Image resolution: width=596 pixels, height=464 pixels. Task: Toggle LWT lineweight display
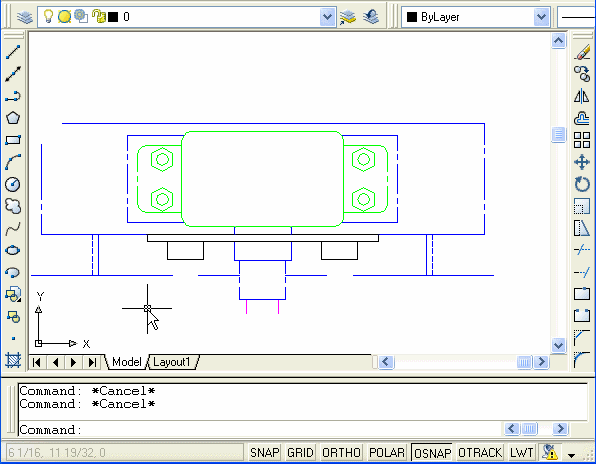coord(521,453)
